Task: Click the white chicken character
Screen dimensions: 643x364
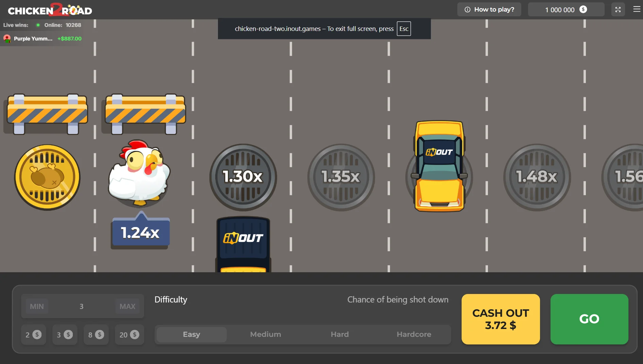Action: [139, 173]
